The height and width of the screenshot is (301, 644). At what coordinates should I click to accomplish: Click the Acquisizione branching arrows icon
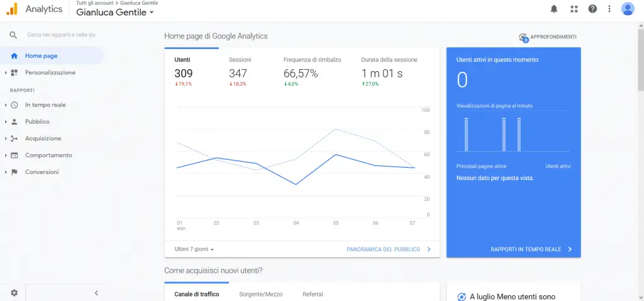pos(14,139)
